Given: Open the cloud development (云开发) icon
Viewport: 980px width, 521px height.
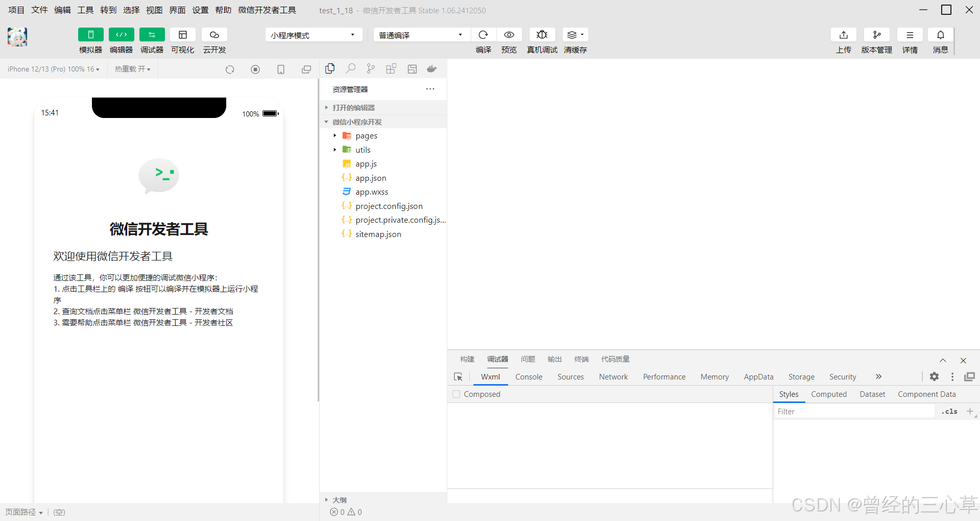Looking at the screenshot, I should point(214,35).
